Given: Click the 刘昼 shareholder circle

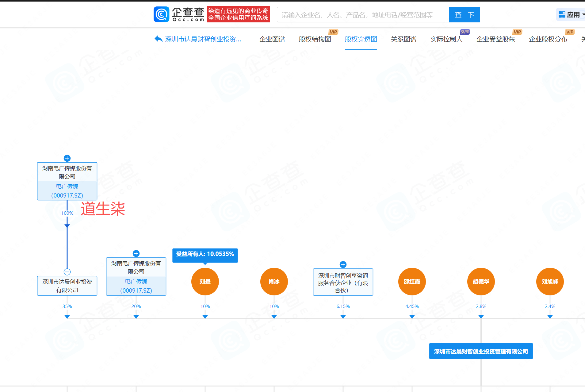Looking at the screenshot, I should tap(205, 282).
